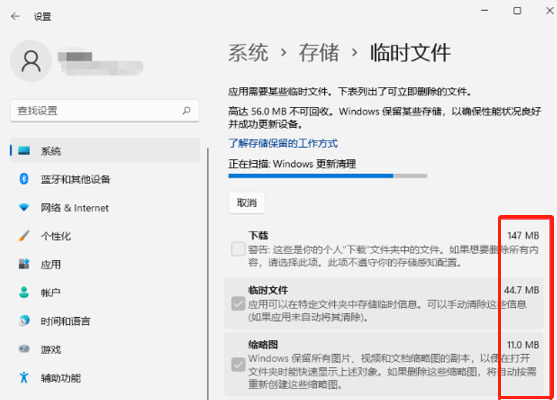The height and width of the screenshot is (400, 557).
Task: Select the globe clock icon for 时间和语言
Action: coord(24,321)
